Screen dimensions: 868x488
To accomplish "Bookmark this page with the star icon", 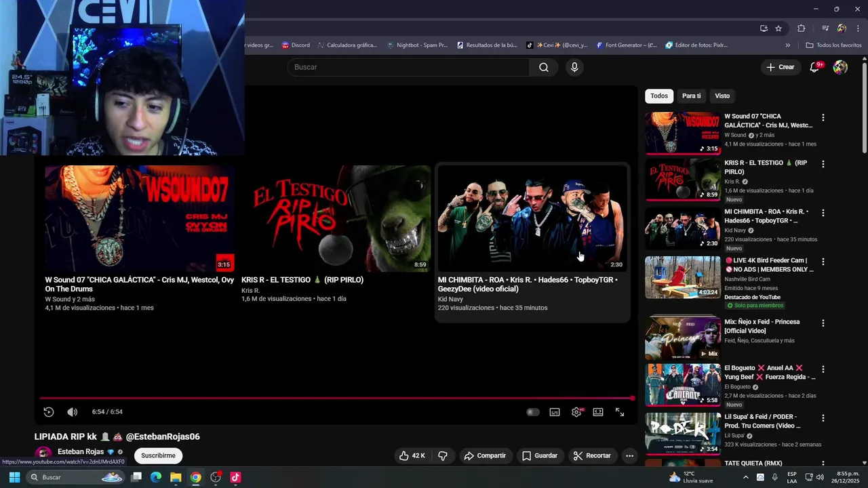I will tap(778, 28).
